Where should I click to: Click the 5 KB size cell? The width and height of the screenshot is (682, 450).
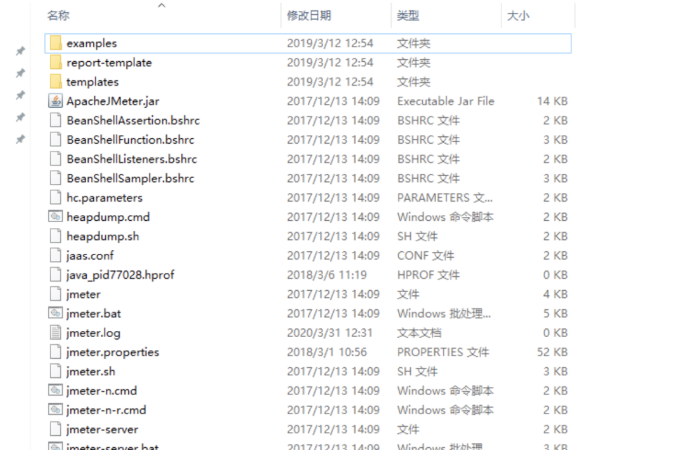click(x=555, y=313)
